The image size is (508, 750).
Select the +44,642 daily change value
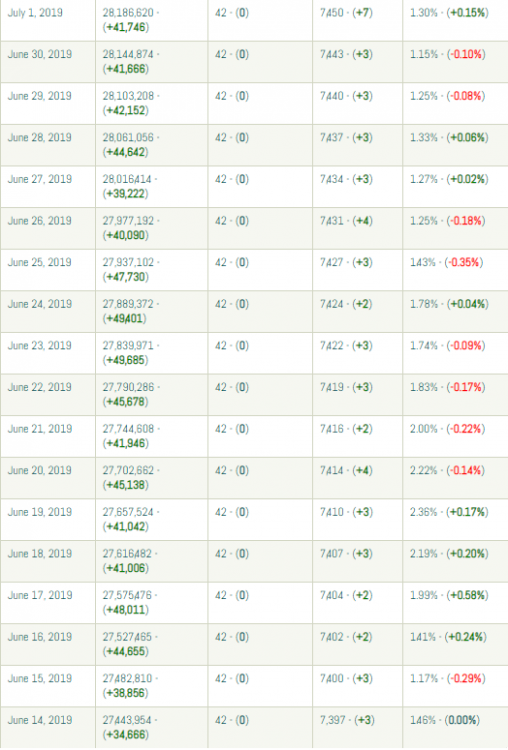point(125,152)
